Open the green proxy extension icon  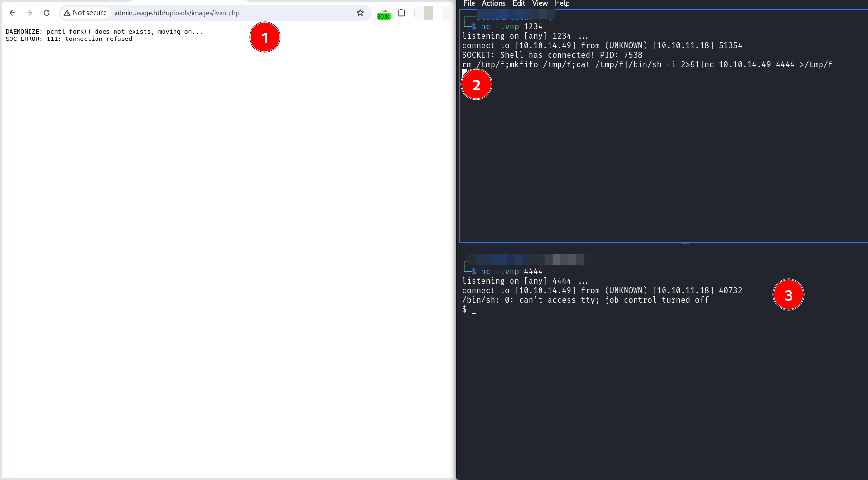coord(384,14)
